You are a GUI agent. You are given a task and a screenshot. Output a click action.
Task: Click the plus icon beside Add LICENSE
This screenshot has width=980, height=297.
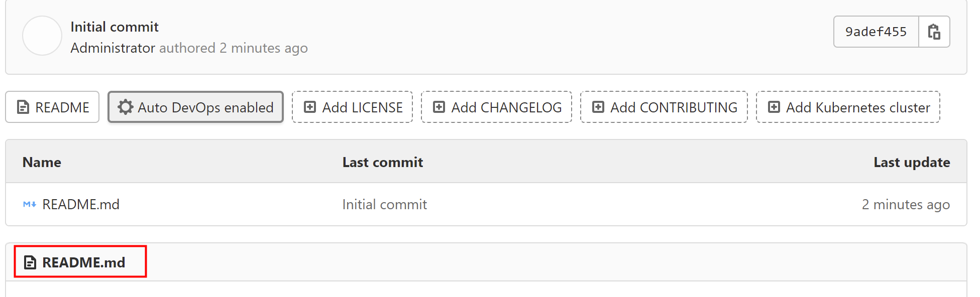click(310, 107)
